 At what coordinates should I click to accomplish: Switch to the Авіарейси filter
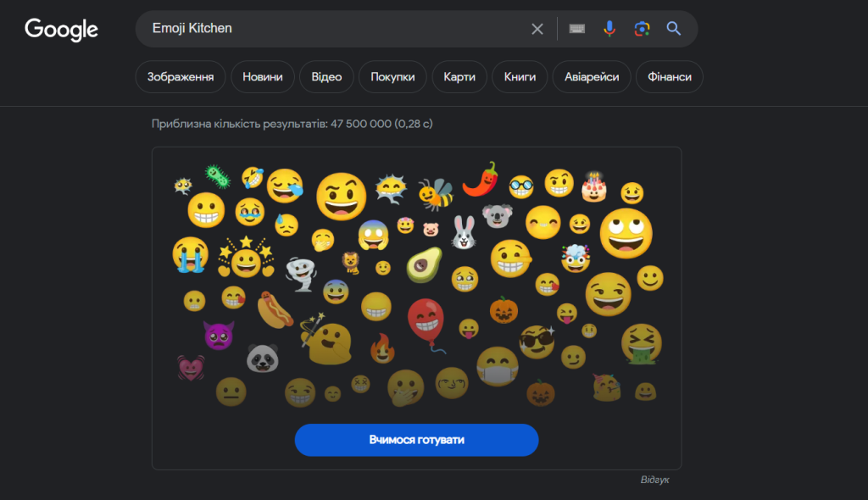pos(592,77)
